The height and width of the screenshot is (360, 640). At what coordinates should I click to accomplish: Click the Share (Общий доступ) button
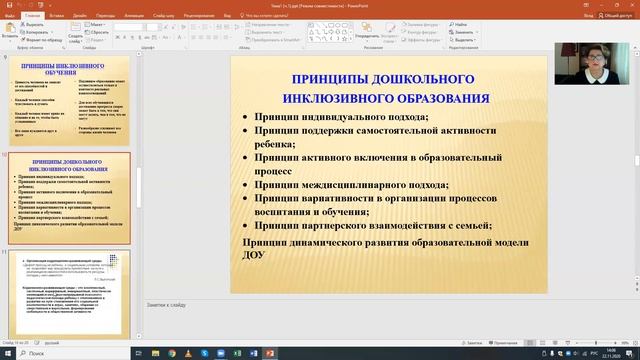616,16
